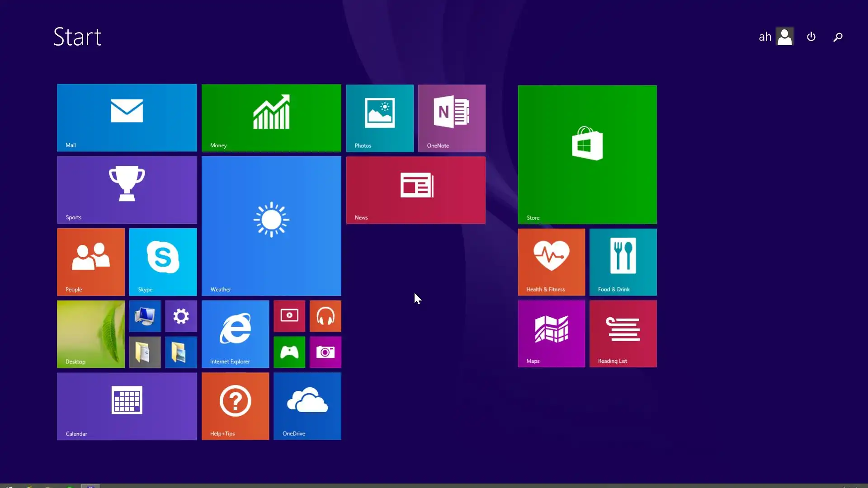Viewport: 868px width, 488px height.
Task: Open PC settings gear tile
Action: coord(181,316)
